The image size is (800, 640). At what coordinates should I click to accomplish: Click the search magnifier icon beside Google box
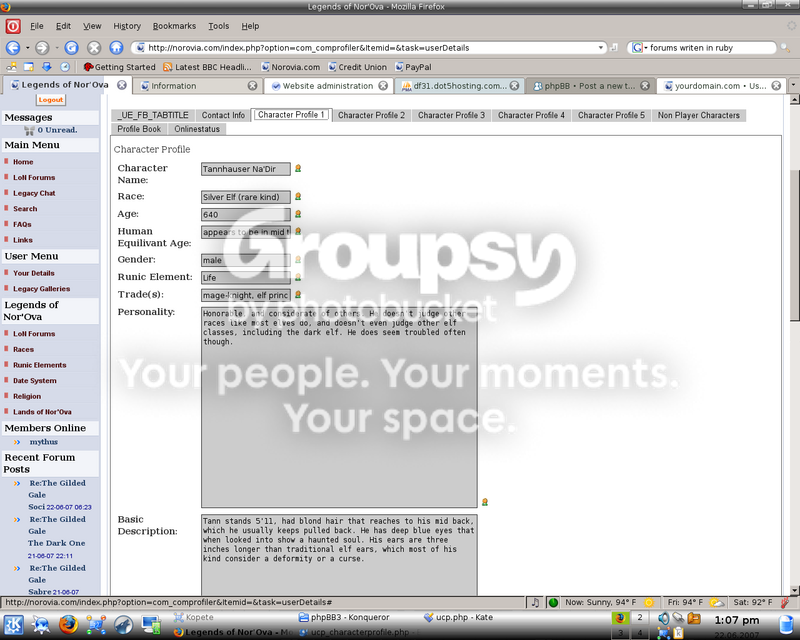click(x=785, y=48)
